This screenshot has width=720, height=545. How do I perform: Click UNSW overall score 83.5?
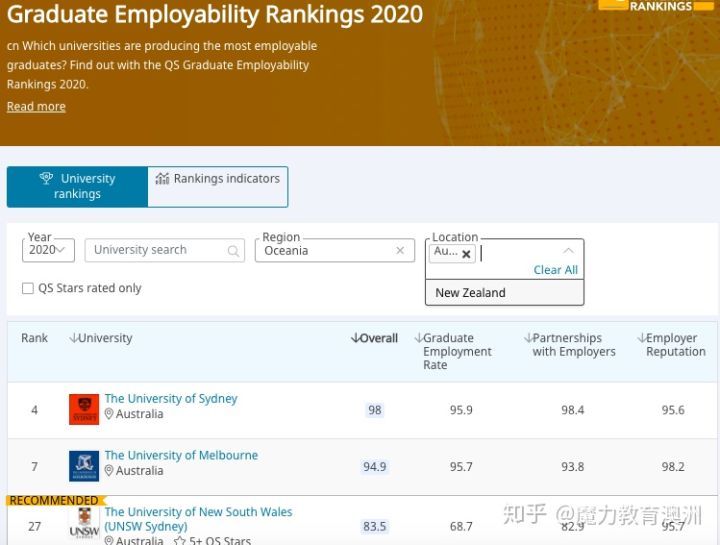point(375,526)
